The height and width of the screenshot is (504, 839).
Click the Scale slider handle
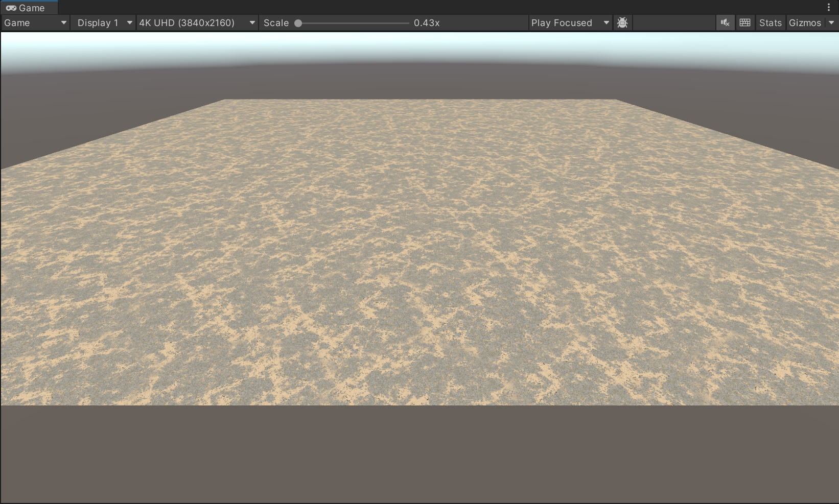298,23
